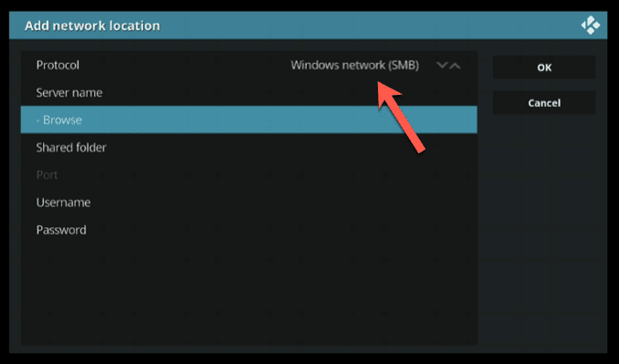The height and width of the screenshot is (364, 619).
Task: Select next protocol with the down chevron
Action: coord(442,65)
